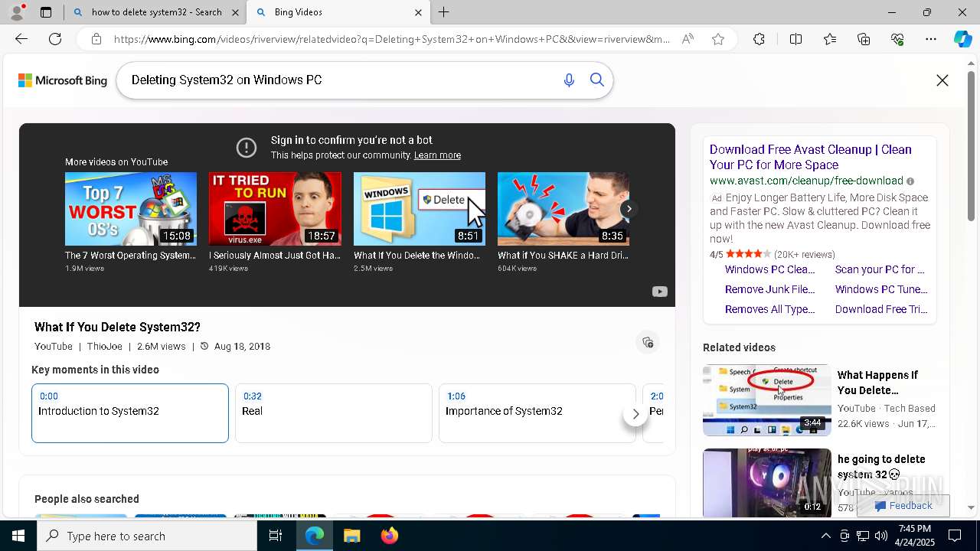Show hidden system tray icons
Image resolution: width=980 pixels, height=551 pixels.
(x=825, y=536)
